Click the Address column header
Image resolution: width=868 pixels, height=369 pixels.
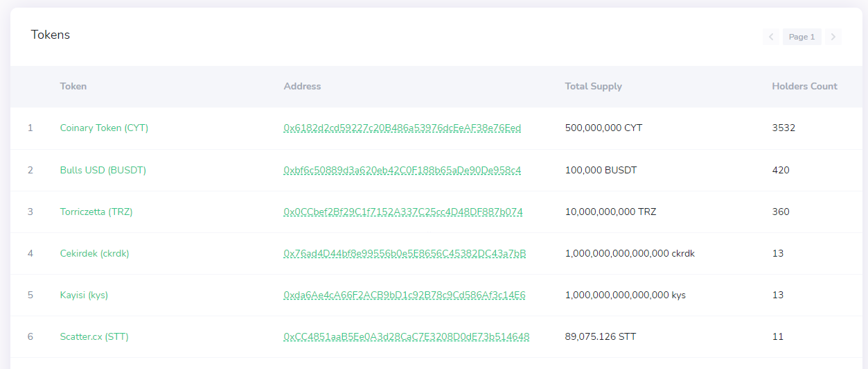tap(302, 87)
